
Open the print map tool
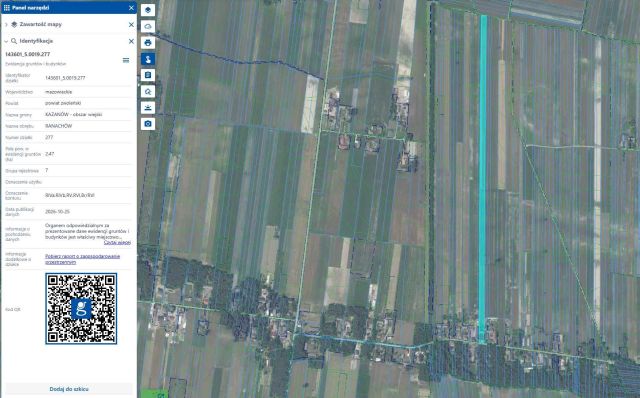point(148,42)
